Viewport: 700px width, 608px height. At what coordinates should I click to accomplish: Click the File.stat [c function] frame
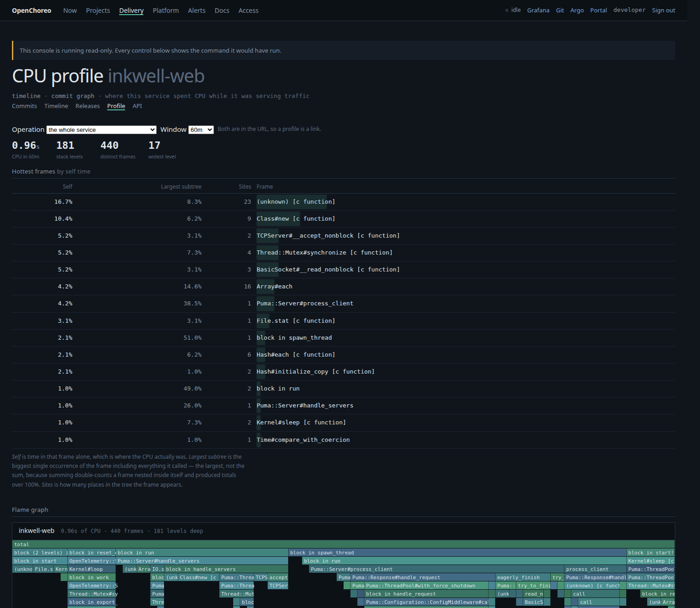pyautogui.click(x=295, y=321)
